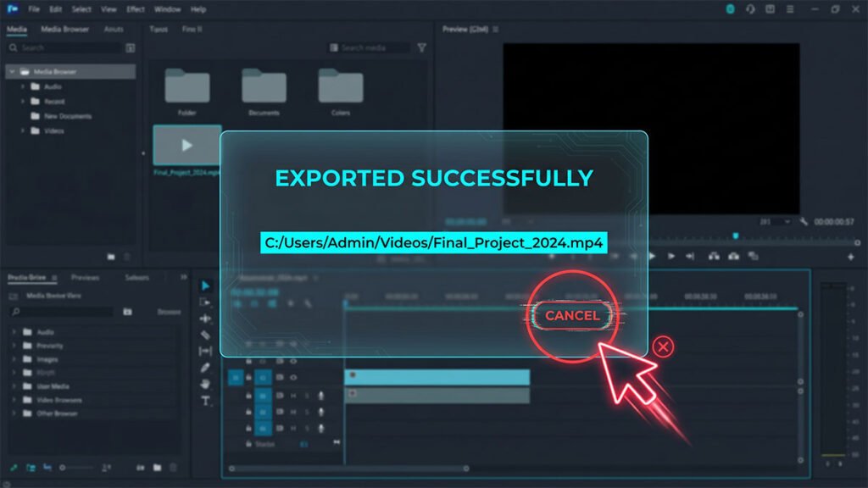The width and height of the screenshot is (868, 488).
Task: Click the workspace layout icon in title bar
Action: pyautogui.click(x=770, y=8)
